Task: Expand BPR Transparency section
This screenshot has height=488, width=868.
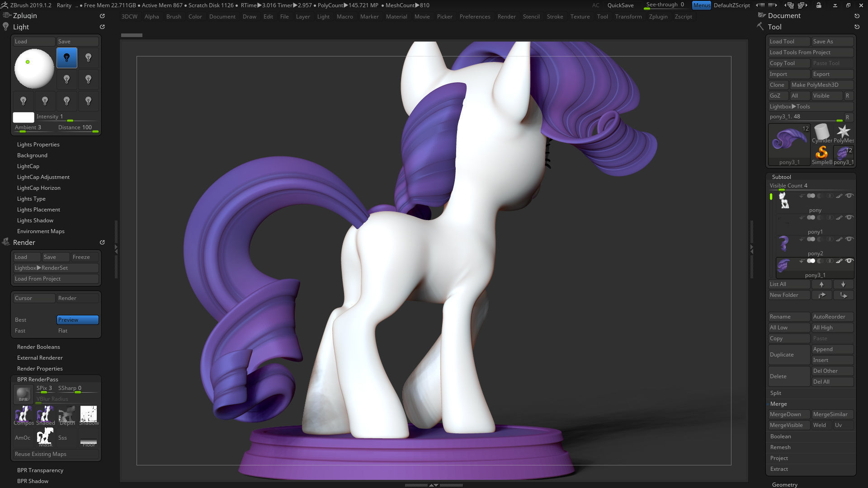Action: [40, 470]
